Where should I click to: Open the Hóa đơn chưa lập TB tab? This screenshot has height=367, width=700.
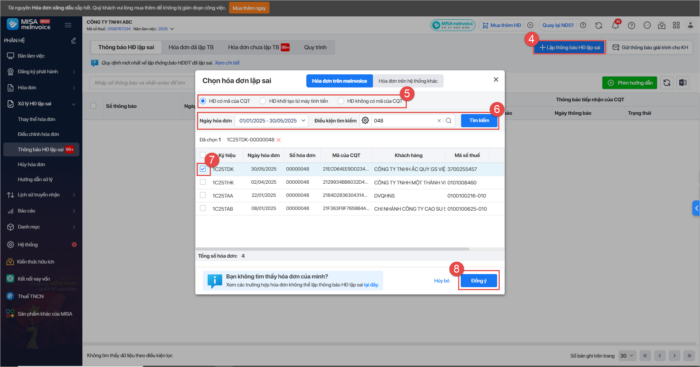(258, 47)
